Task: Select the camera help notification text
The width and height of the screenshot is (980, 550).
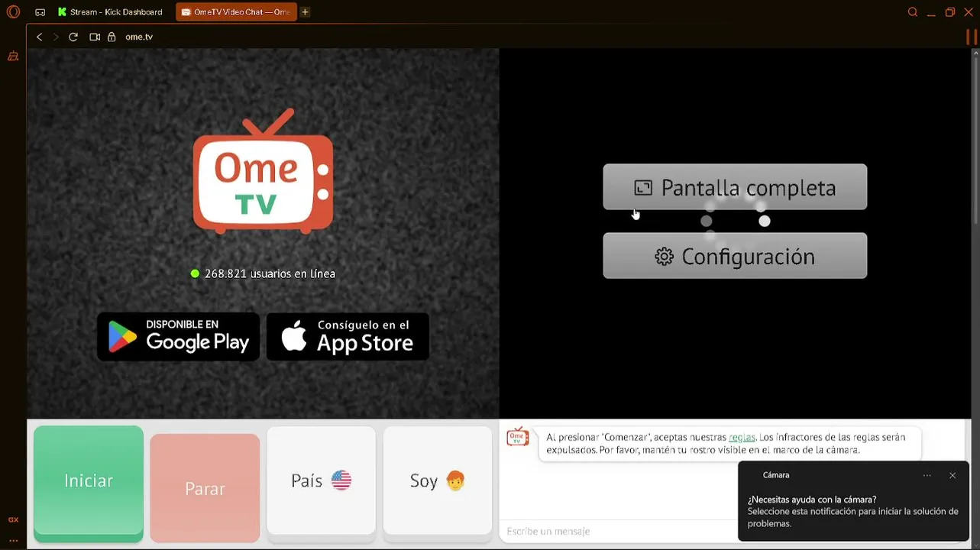Action: pyautogui.click(x=853, y=512)
